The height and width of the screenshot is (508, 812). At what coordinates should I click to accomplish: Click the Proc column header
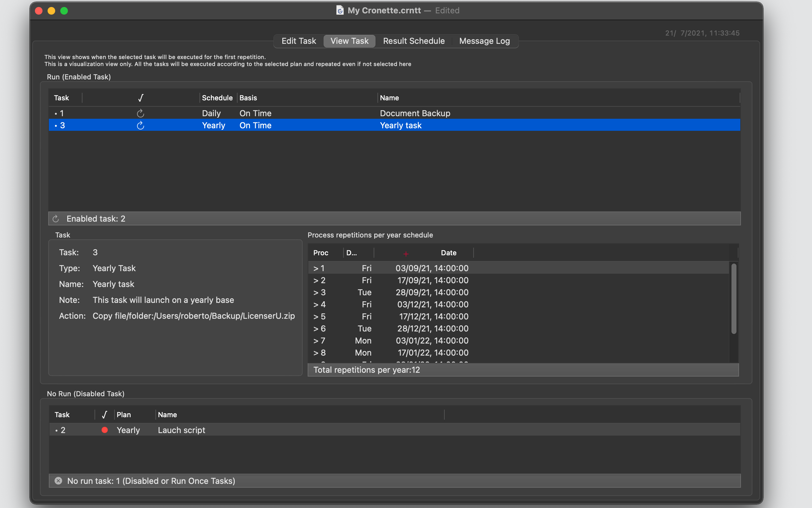pyautogui.click(x=325, y=253)
